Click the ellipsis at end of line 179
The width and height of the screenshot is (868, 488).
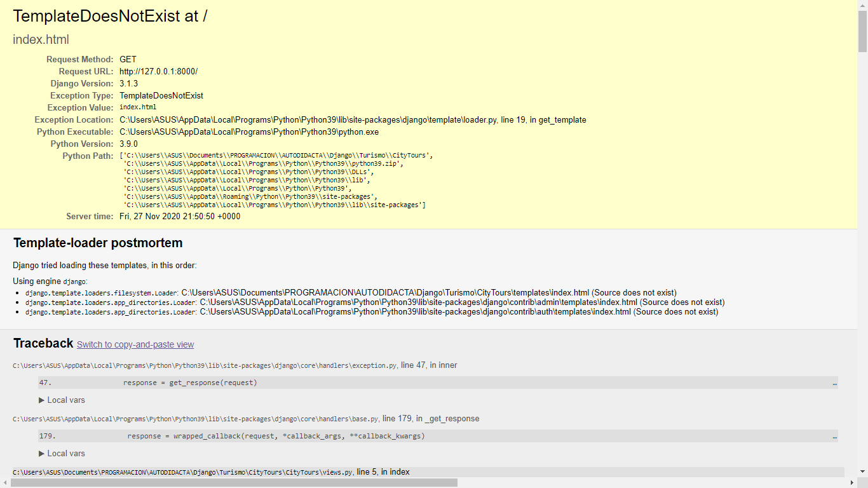[834, 437]
